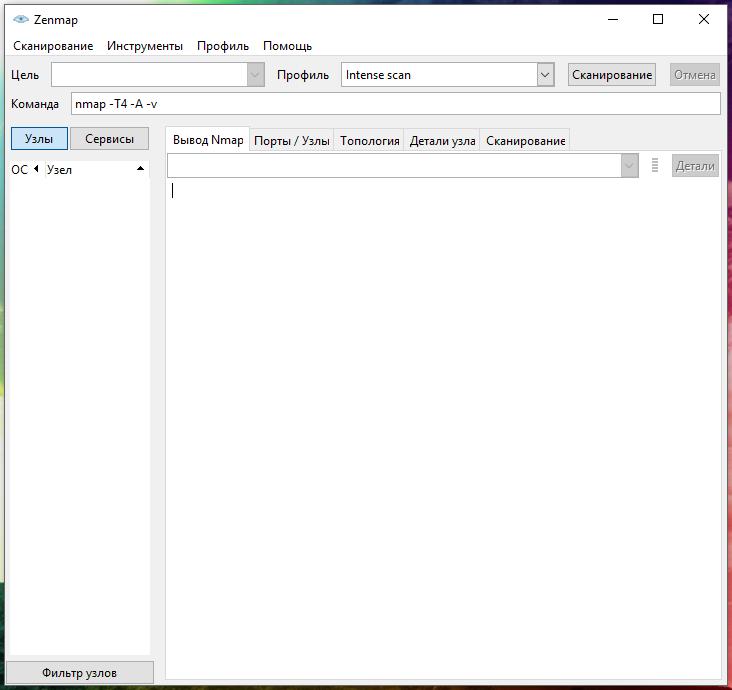Switch to the Порты / Узлы tab
Image resolution: width=732 pixels, height=690 pixels.
coord(292,141)
